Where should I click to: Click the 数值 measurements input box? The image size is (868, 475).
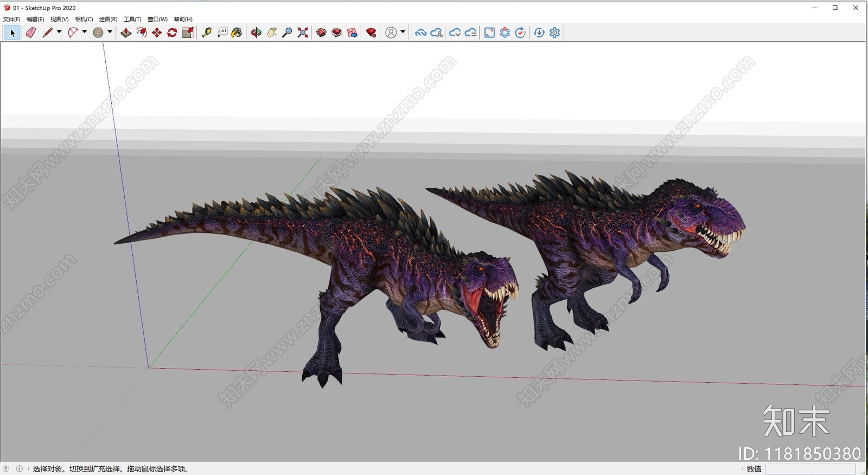coord(810,469)
